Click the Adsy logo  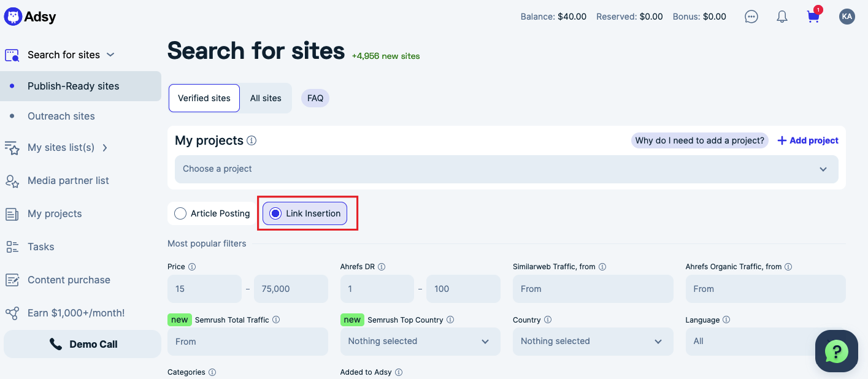click(30, 17)
